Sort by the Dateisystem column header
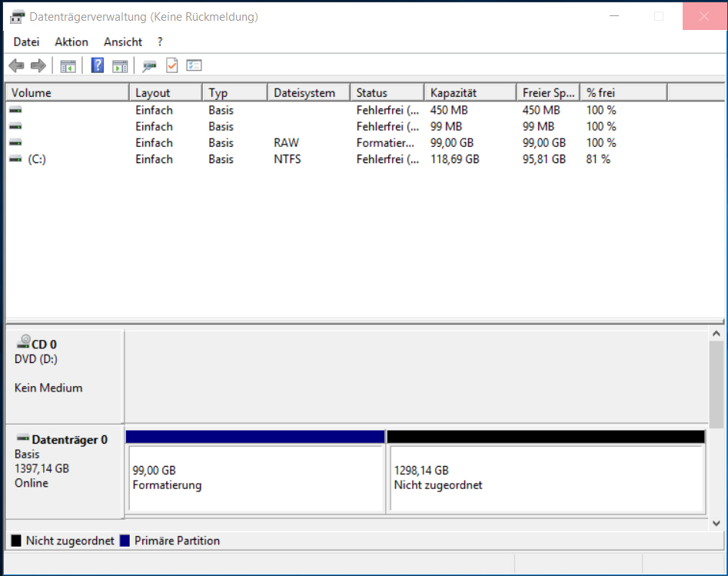This screenshot has height=576, width=728. [309, 92]
